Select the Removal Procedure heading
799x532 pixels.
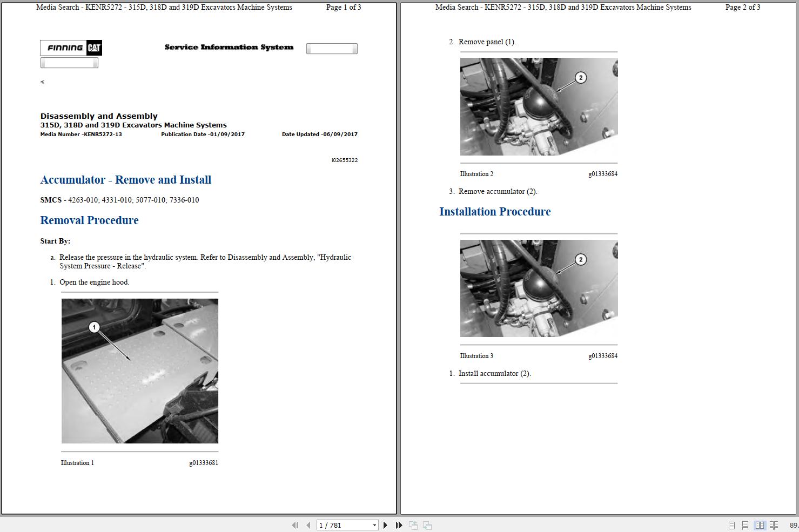click(89, 220)
